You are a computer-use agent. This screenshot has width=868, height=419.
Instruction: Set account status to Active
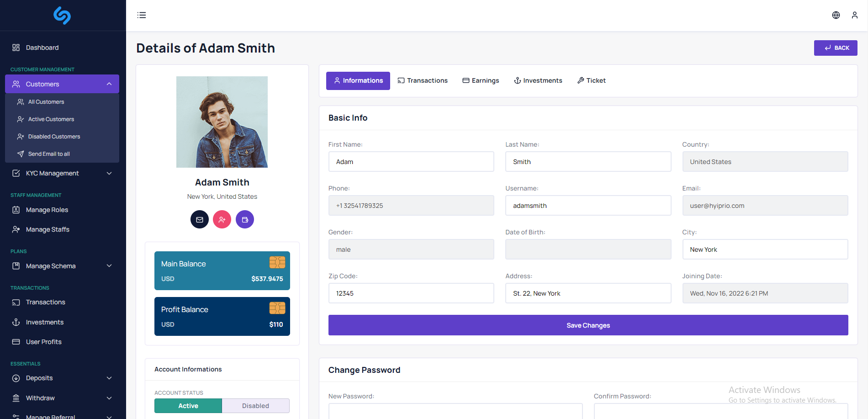click(x=188, y=406)
